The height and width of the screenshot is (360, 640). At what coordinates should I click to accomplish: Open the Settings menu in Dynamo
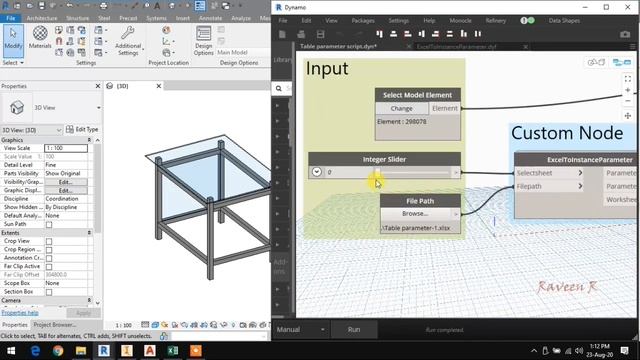tap(398, 20)
